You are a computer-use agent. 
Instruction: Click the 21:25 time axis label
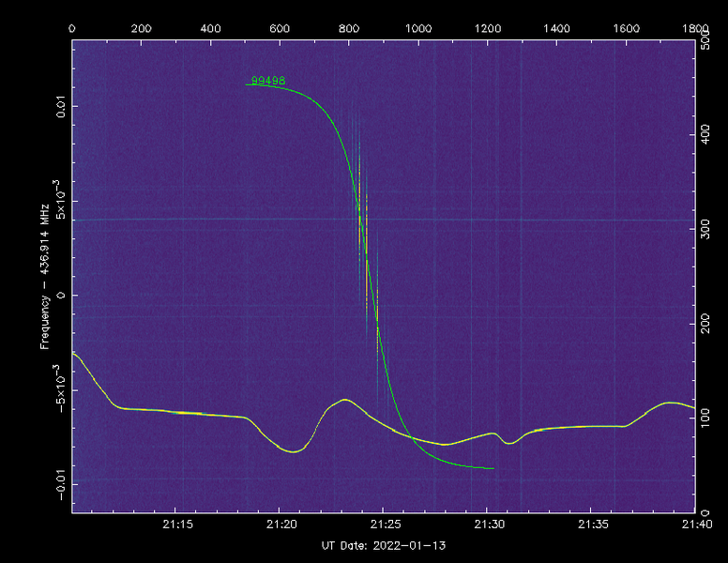(386, 525)
